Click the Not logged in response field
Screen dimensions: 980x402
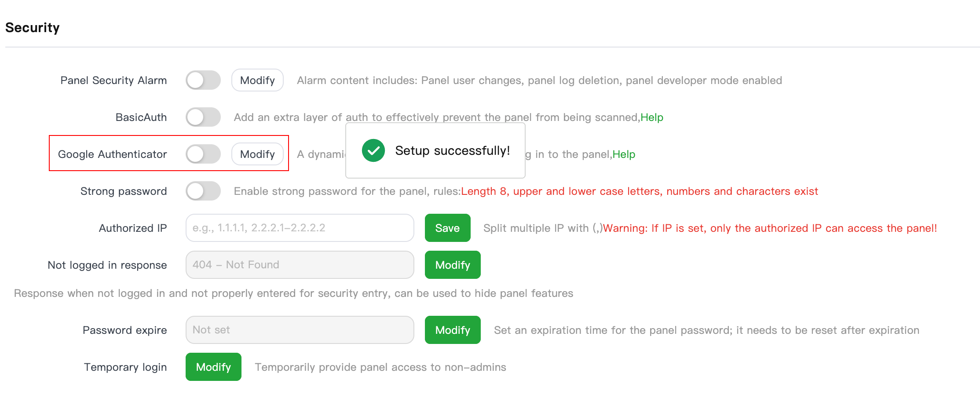pyautogui.click(x=300, y=265)
